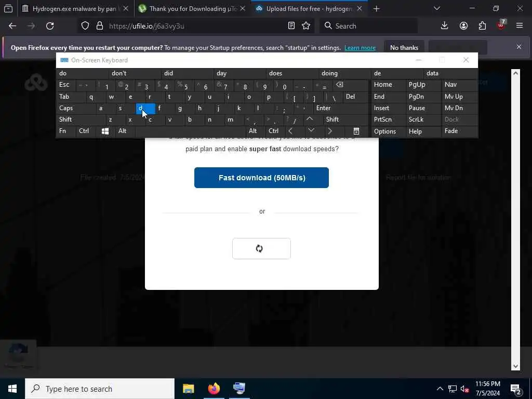Click the PrtScn key
The image size is (532, 399).
(389, 119)
